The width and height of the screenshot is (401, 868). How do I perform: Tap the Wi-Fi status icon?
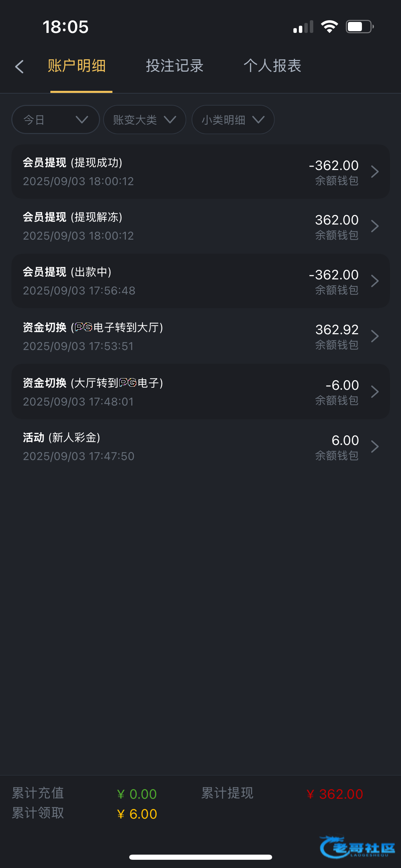click(329, 27)
